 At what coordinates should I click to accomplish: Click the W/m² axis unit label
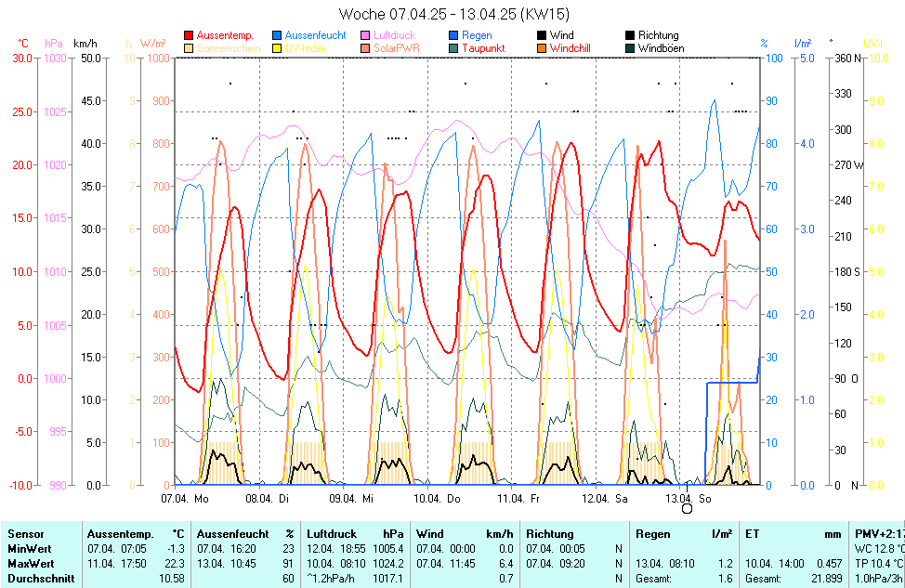pyautogui.click(x=153, y=43)
